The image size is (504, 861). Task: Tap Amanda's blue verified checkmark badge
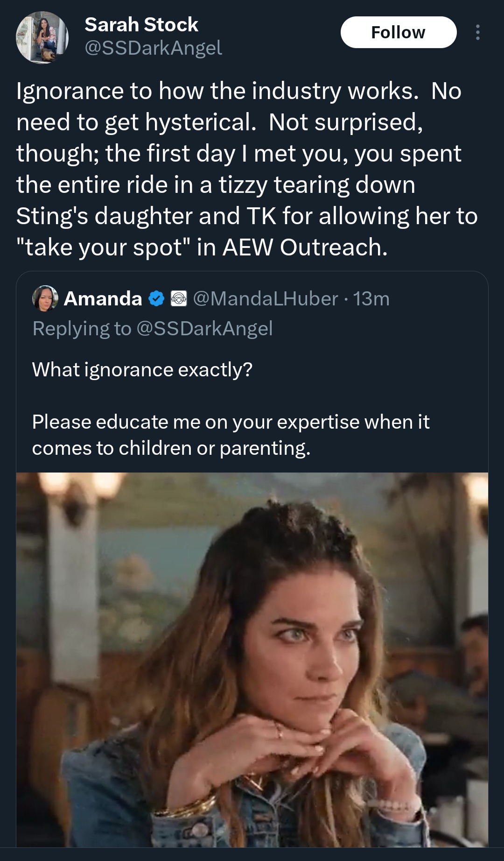coord(156,299)
